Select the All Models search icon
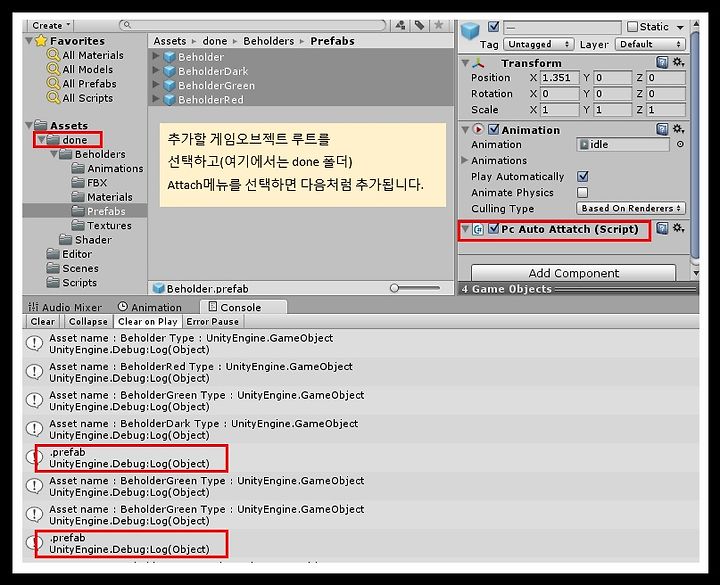Viewport: 720px width, 585px height. click(x=53, y=69)
